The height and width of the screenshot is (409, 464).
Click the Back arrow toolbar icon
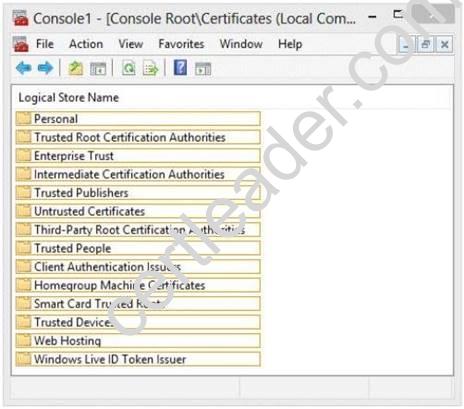click(x=24, y=68)
